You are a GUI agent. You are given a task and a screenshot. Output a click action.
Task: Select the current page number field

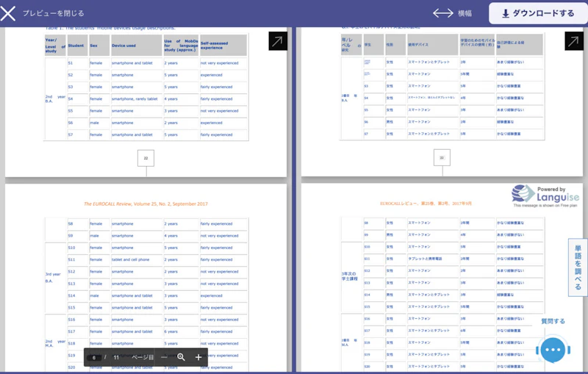point(94,358)
